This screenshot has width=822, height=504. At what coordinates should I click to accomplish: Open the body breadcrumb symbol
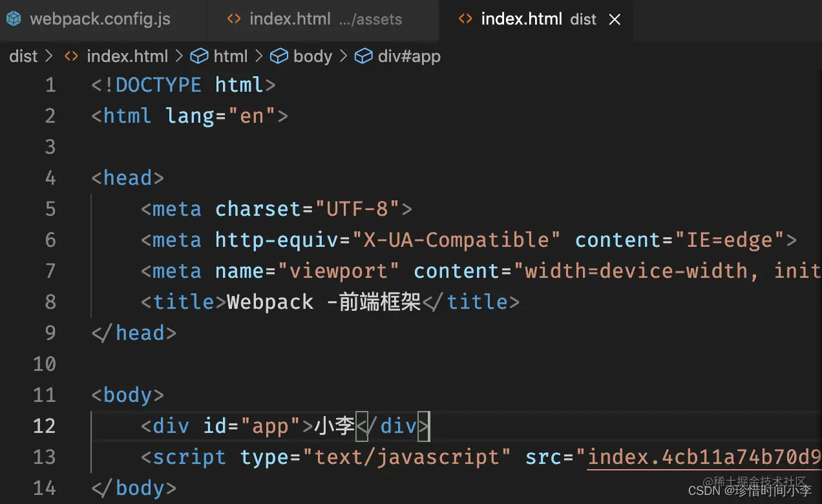pyautogui.click(x=312, y=56)
